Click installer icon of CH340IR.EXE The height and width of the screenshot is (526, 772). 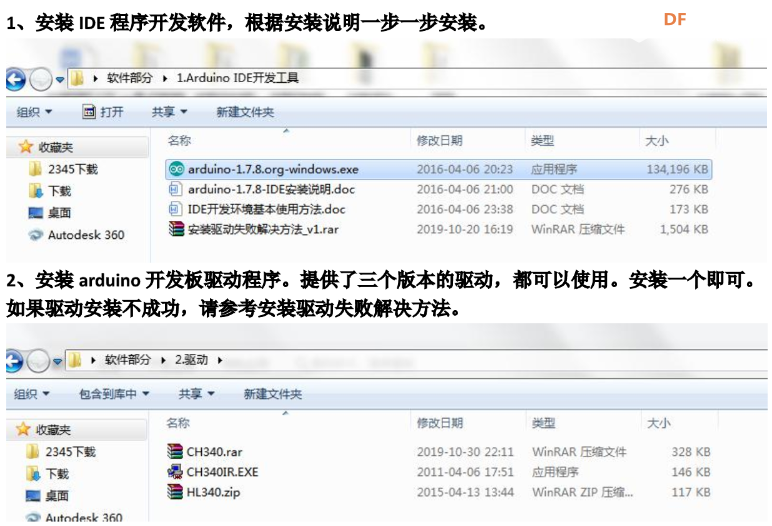point(175,471)
